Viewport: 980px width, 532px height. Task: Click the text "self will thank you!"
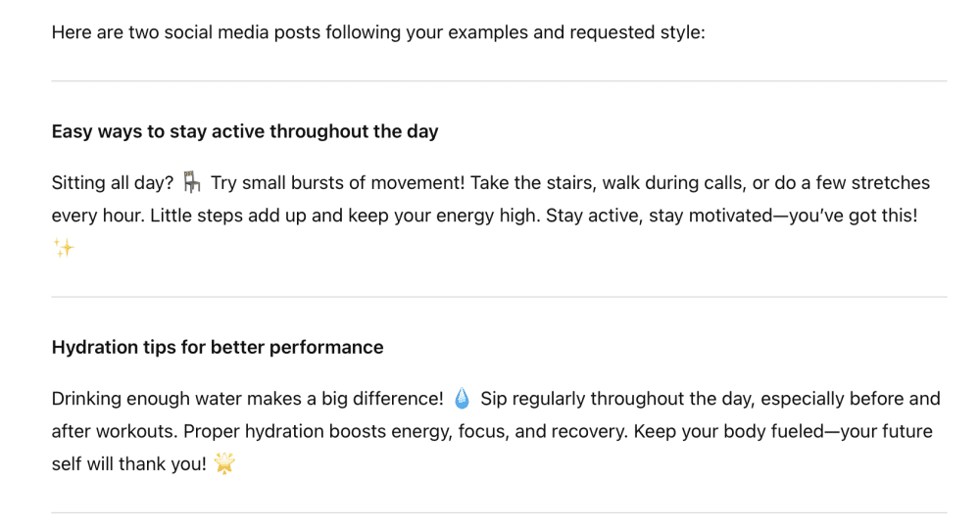(129, 464)
